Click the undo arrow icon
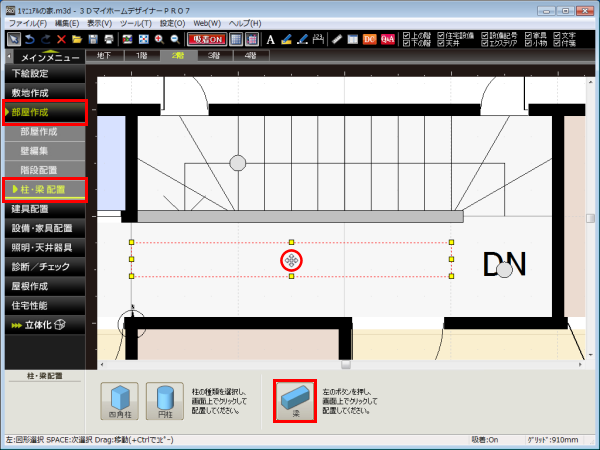Image resolution: width=600 pixels, height=450 pixels. coord(29,39)
